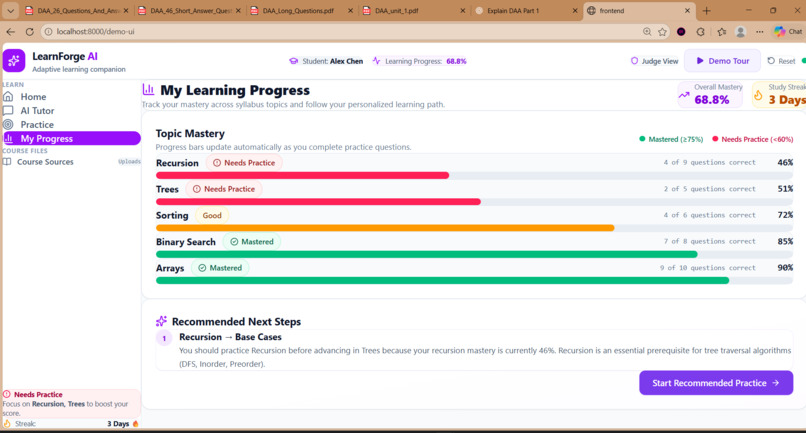
Task: Click the Sorting Good badge
Action: pos(212,215)
